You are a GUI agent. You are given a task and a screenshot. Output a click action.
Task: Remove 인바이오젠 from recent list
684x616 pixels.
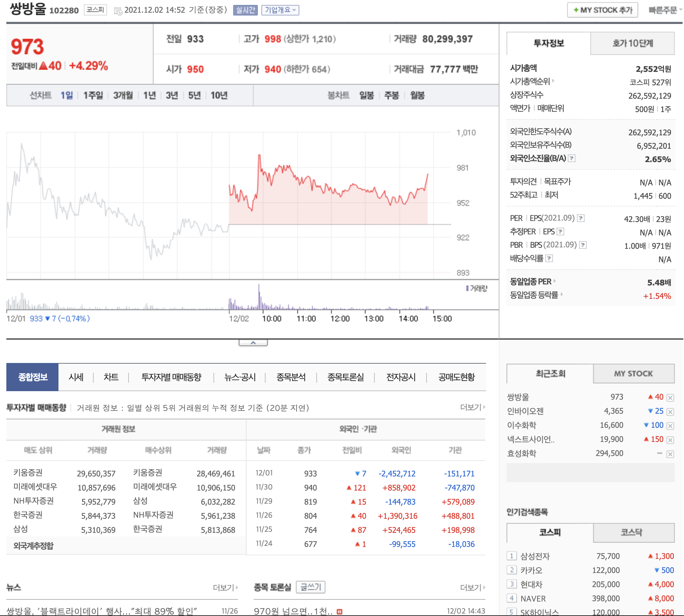point(670,412)
